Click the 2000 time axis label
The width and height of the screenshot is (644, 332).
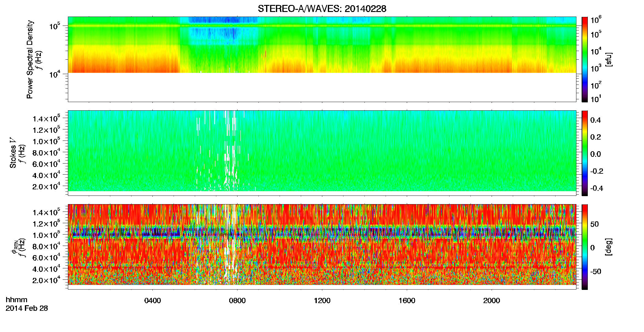(x=492, y=301)
